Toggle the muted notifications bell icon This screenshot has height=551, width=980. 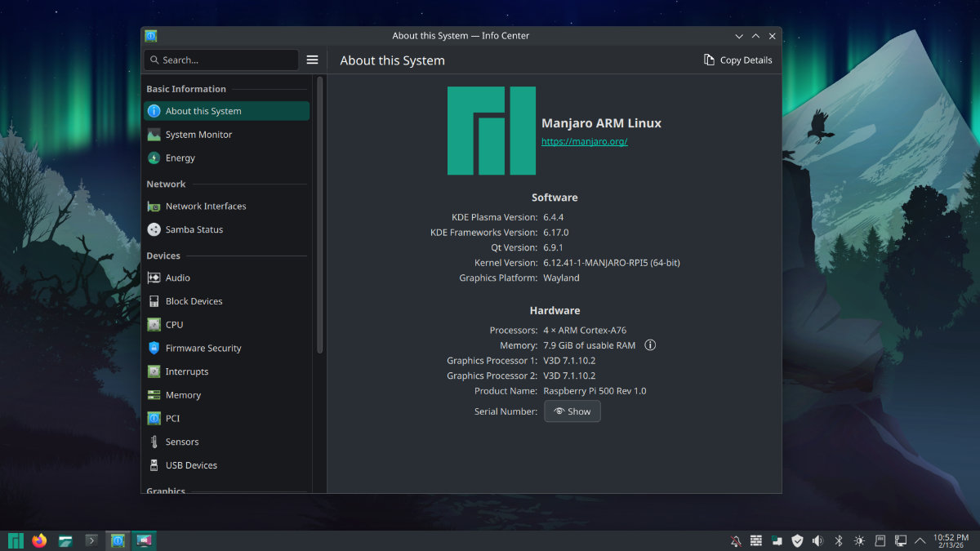point(736,540)
